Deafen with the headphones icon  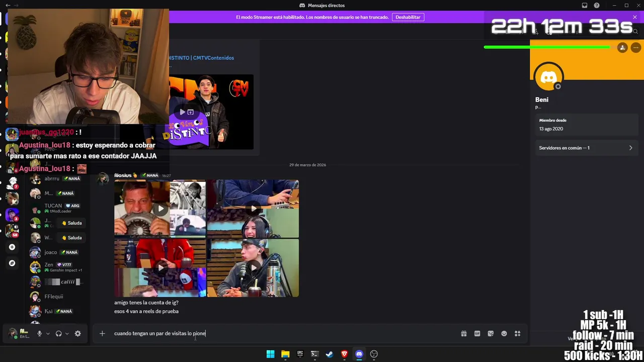coord(58,333)
